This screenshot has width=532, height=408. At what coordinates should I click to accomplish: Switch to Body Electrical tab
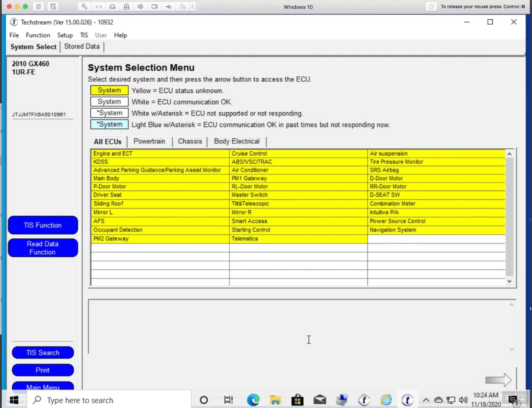[x=237, y=141]
